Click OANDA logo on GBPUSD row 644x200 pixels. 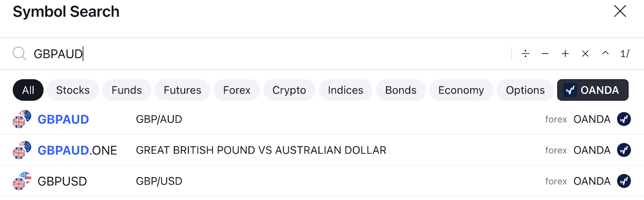[624, 181]
